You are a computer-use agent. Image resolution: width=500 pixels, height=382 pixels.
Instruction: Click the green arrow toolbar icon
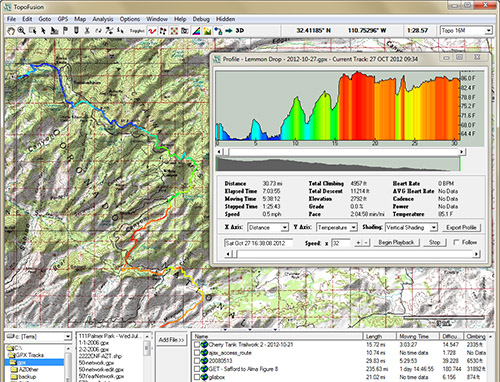(229, 31)
